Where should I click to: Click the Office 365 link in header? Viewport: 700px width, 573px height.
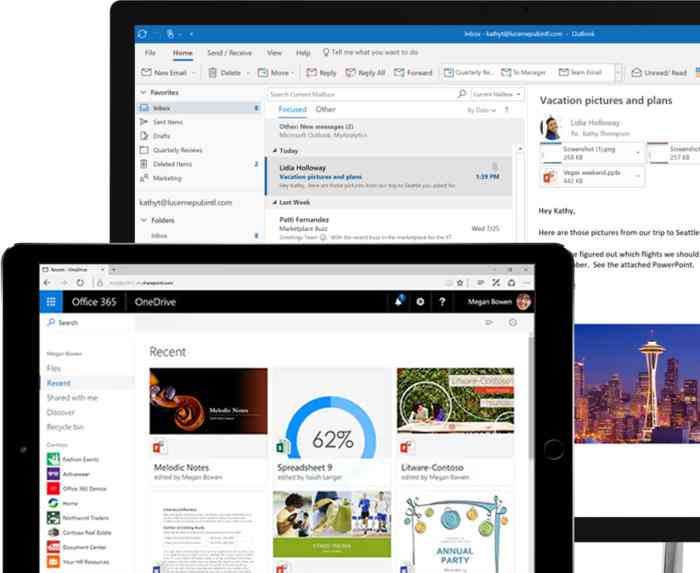(x=94, y=302)
